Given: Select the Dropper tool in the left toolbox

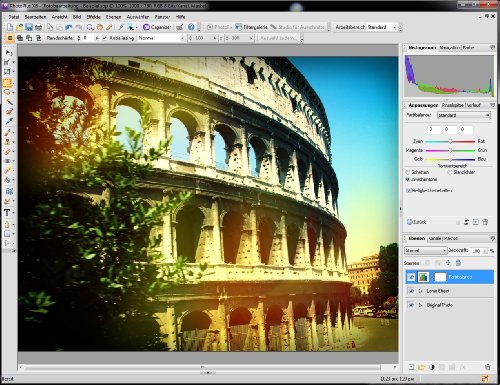Looking at the screenshot, I should [9, 121].
